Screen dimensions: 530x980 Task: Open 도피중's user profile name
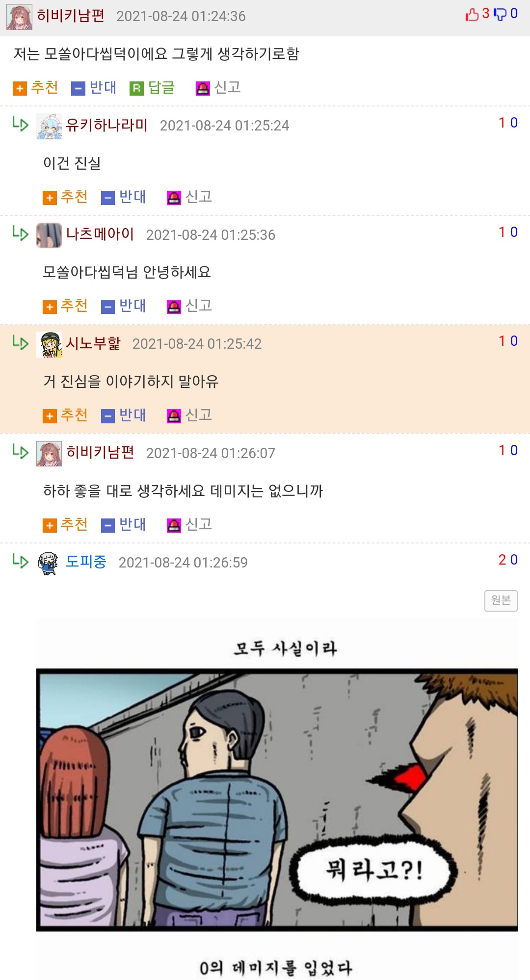86,562
